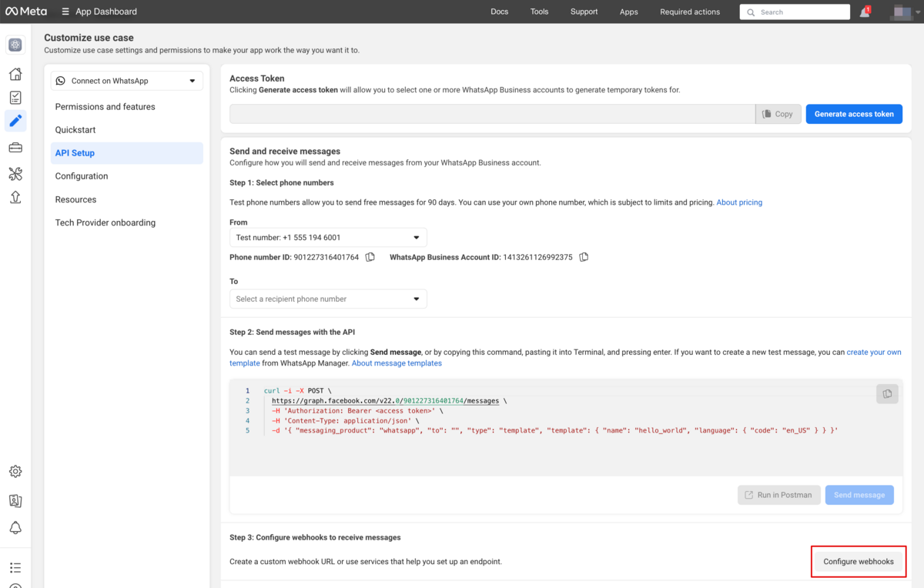Viewport: 924px width, 588px height.
Task: Select Permissions and features in side menu
Action: tap(105, 107)
